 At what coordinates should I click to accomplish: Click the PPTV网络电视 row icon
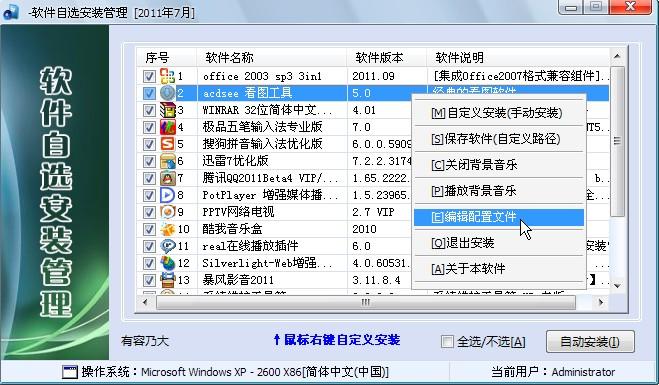point(167,212)
